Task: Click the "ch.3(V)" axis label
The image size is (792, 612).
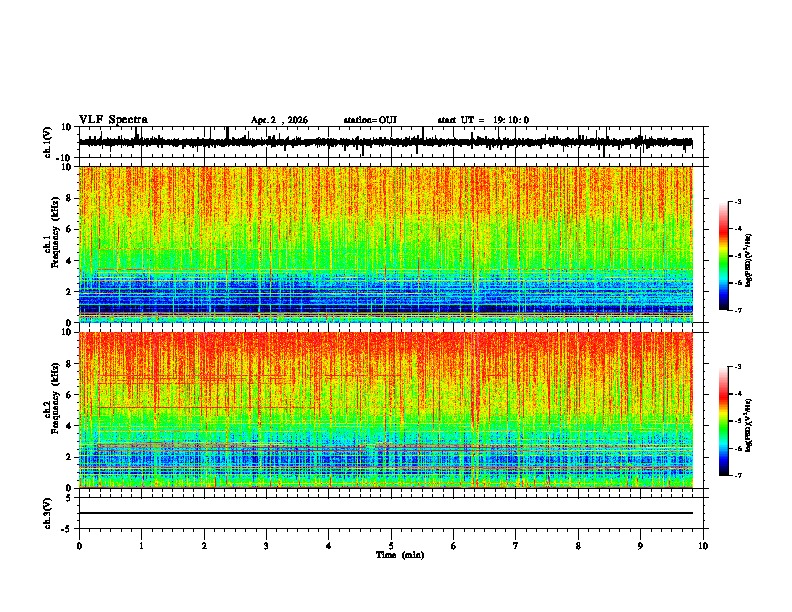Action: (x=48, y=513)
